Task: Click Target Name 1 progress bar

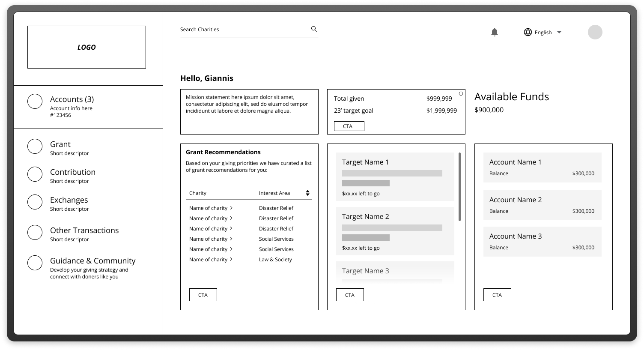Action: [x=392, y=173]
